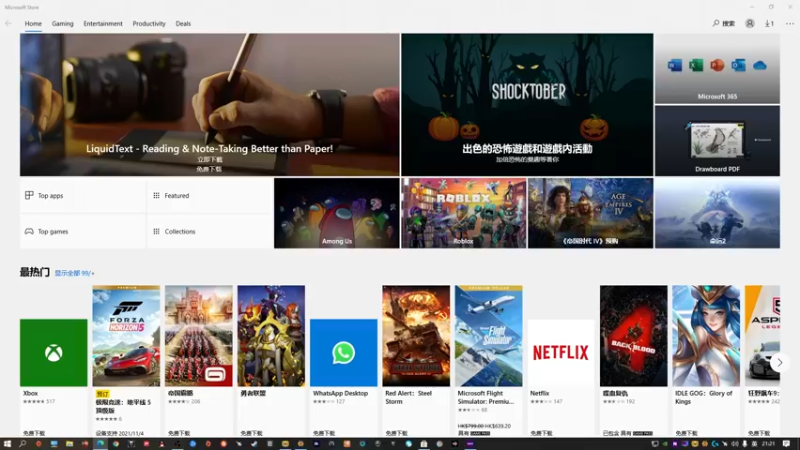The width and height of the screenshot is (800, 450).
Task: Open the WhatsApp Desktop app icon
Action: 343,353
